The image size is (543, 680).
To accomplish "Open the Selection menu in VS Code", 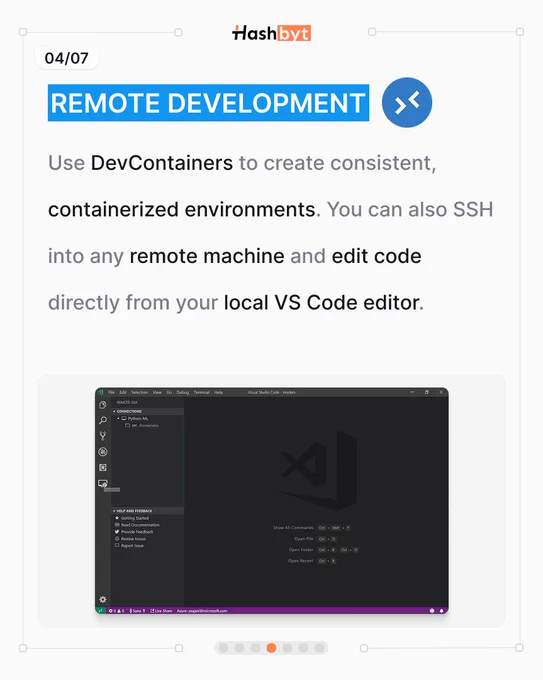I will (140, 392).
